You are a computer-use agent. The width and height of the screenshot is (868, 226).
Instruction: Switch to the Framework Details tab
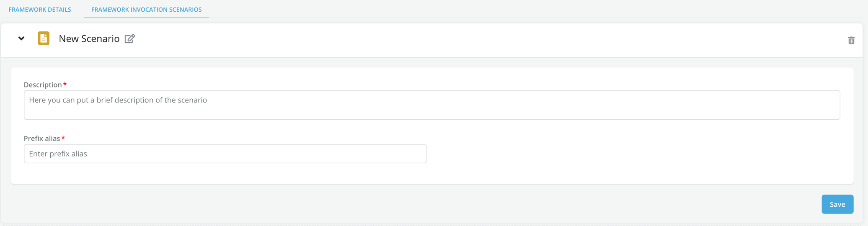40,9
